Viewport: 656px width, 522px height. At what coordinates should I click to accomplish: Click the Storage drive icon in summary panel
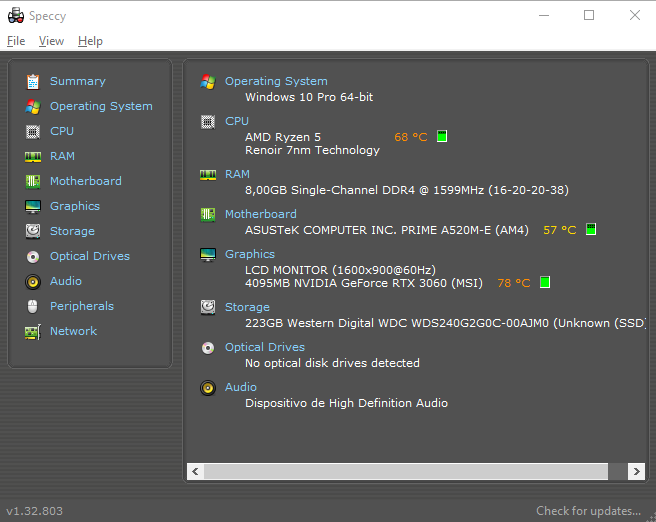click(x=208, y=307)
